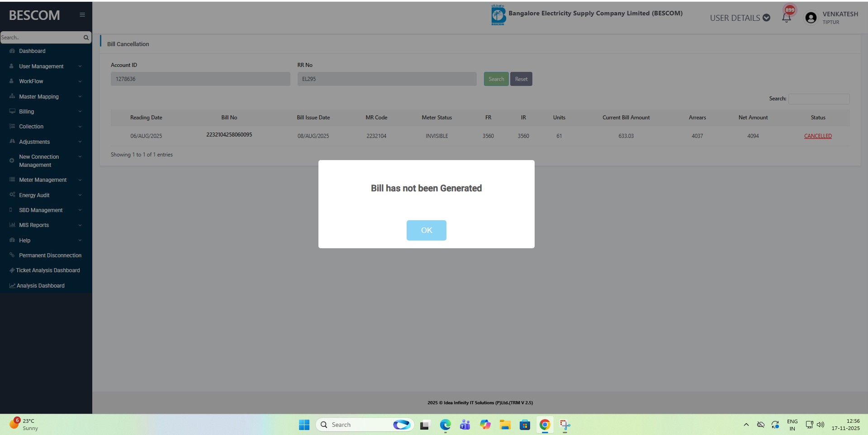Click the Windows taskbar Search box
Screen dimensions: 868x435
pyautogui.click(x=365, y=425)
